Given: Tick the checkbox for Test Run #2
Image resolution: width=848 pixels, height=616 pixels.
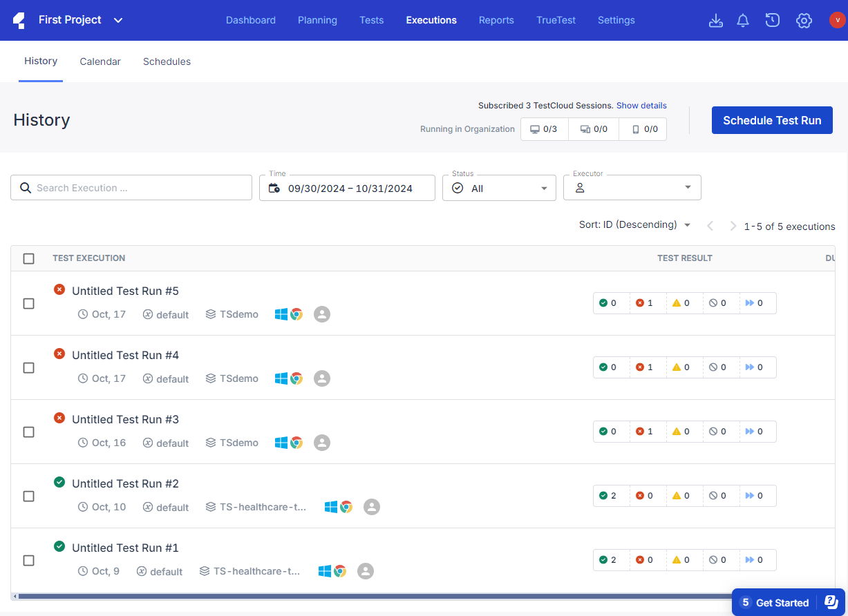Looking at the screenshot, I should [x=28, y=496].
